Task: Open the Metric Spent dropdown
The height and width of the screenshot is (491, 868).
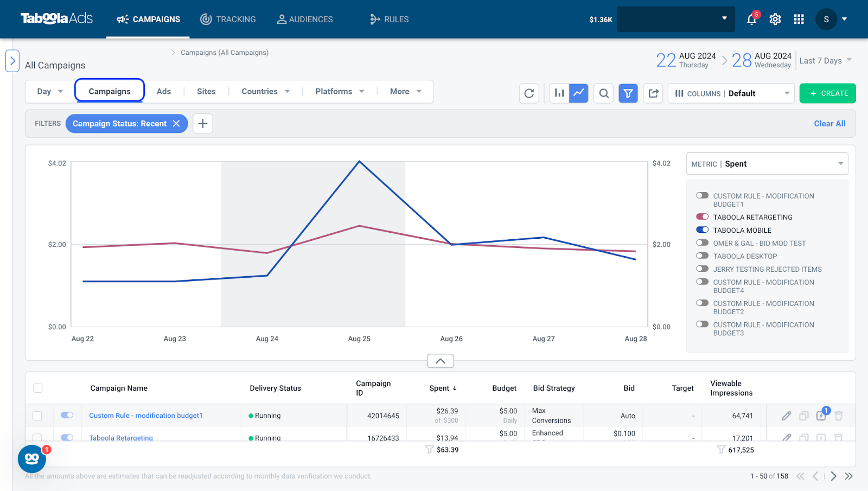Action: point(767,164)
